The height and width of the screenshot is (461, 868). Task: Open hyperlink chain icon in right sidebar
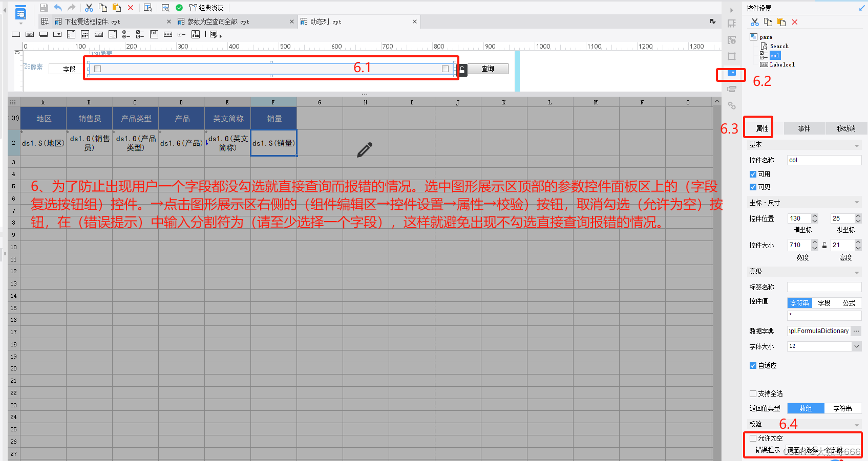tap(732, 105)
